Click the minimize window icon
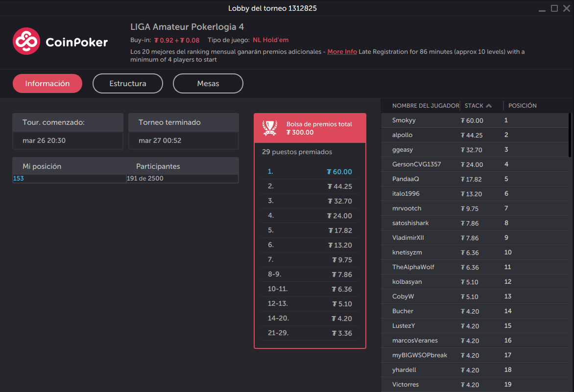 click(542, 8)
